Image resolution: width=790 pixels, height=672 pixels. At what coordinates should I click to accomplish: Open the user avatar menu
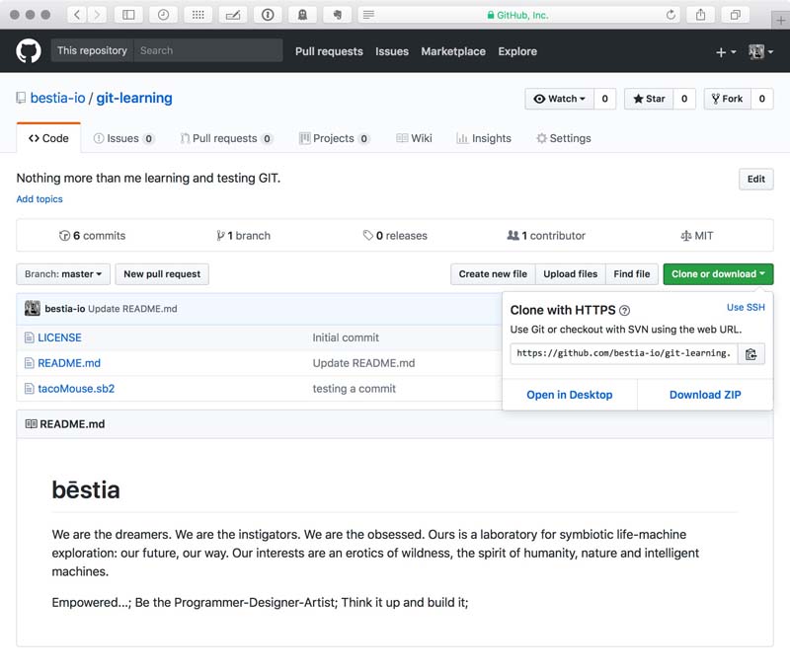click(x=760, y=51)
